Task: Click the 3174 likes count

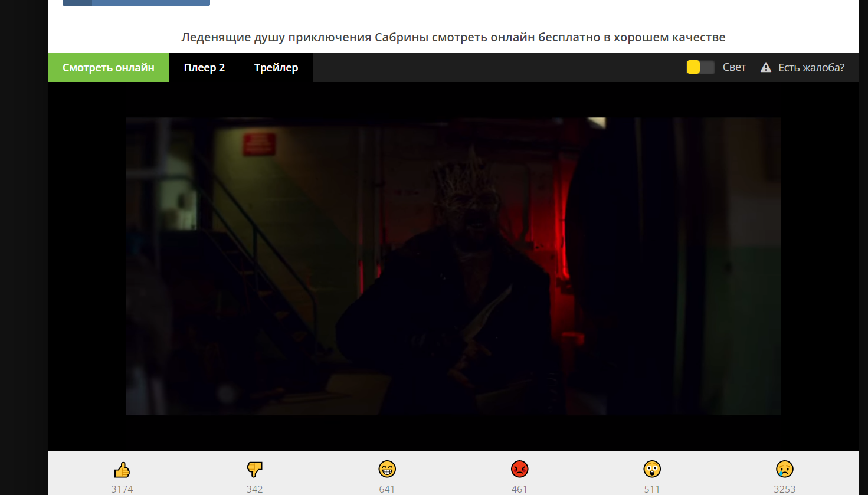Action: 122,489
